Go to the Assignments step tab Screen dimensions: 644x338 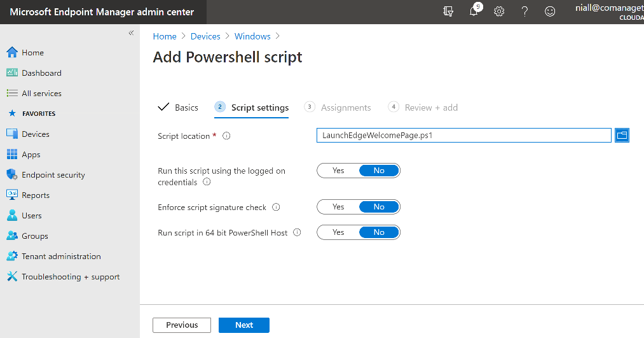pyautogui.click(x=337, y=108)
